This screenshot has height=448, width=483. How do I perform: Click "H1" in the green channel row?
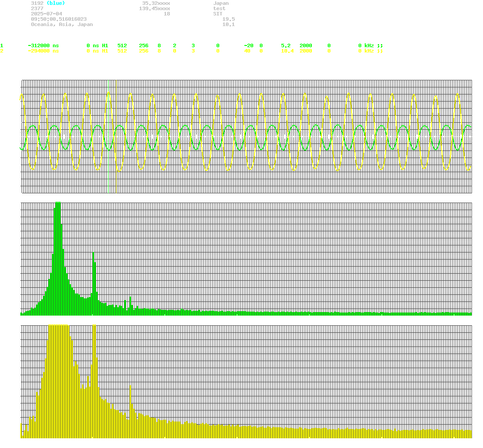pos(105,45)
